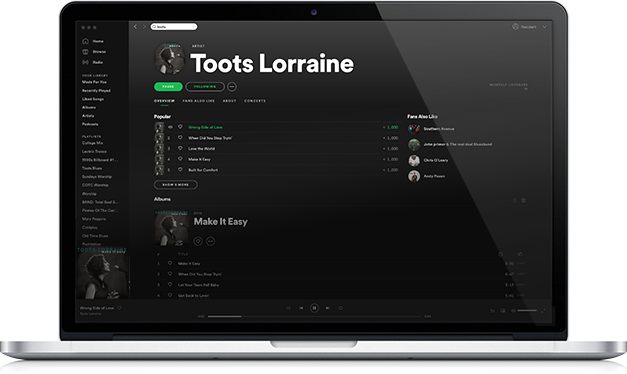Like the song Wrong Side of Love
The height and width of the screenshot is (374, 627).
(180, 127)
